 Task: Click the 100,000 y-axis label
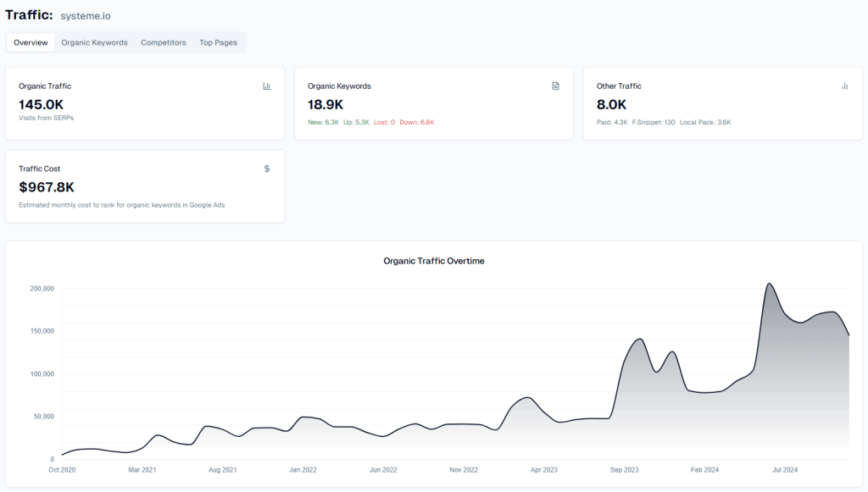tap(42, 374)
